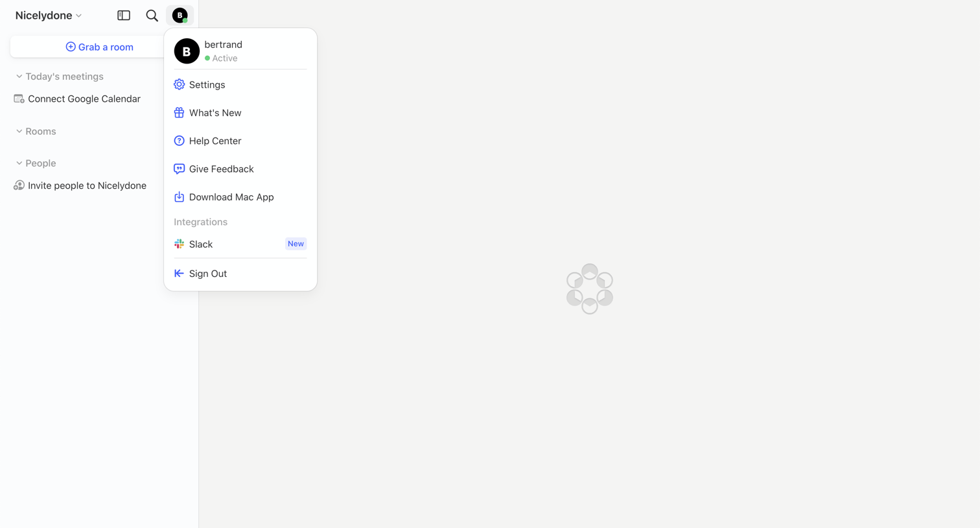
Task: Sign Out of the account
Action: tap(240, 274)
